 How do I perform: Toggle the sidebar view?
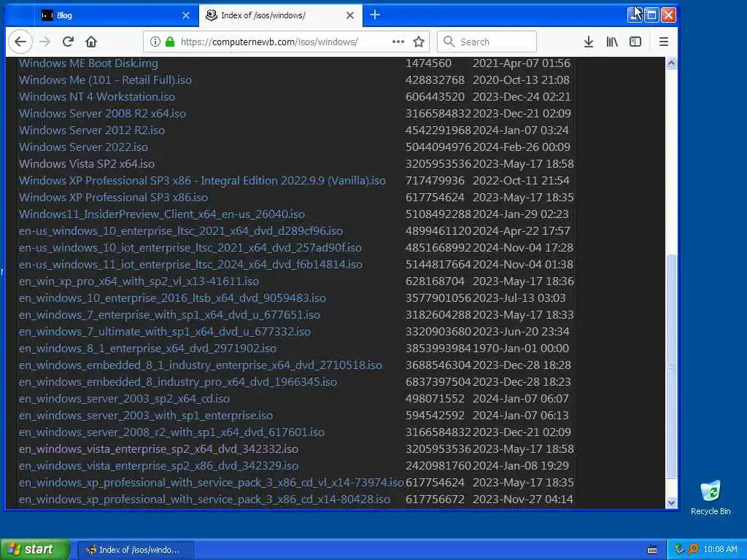click(635, 42)
